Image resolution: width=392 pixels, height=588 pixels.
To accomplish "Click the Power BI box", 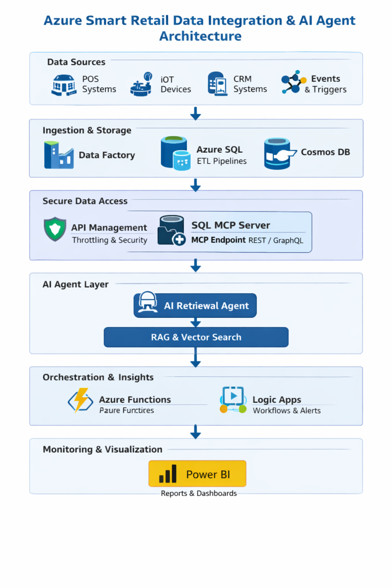I will [x=197, y=474].
